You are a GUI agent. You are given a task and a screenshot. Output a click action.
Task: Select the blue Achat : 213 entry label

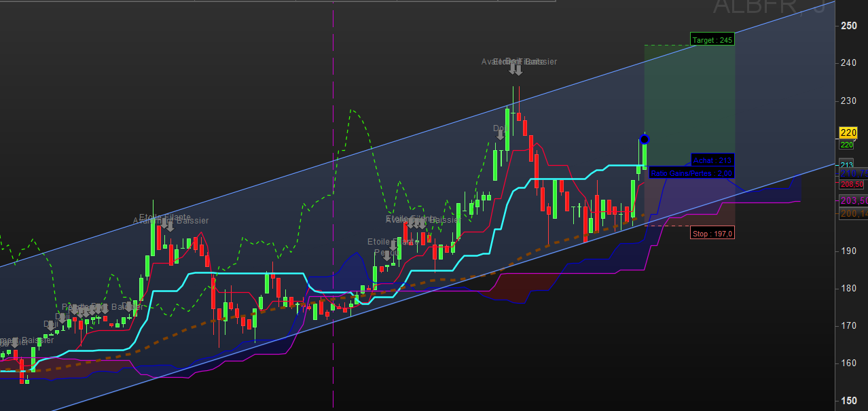pos(712,160)
